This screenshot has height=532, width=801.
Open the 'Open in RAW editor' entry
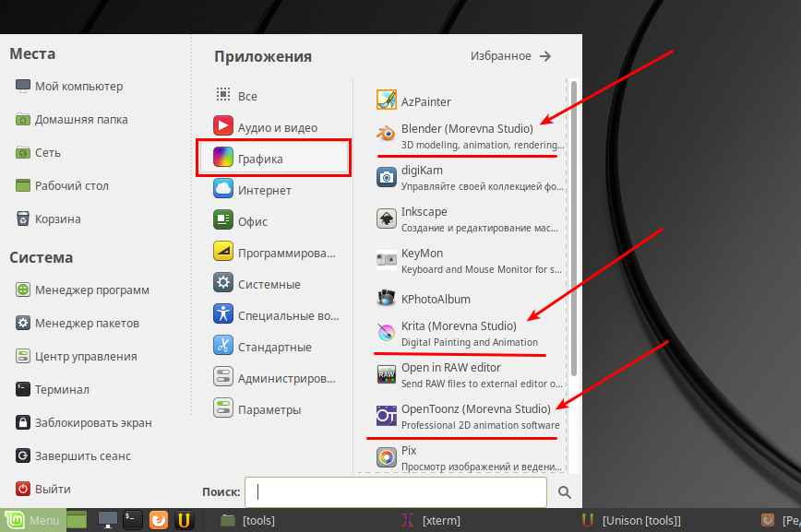point(470,375)
